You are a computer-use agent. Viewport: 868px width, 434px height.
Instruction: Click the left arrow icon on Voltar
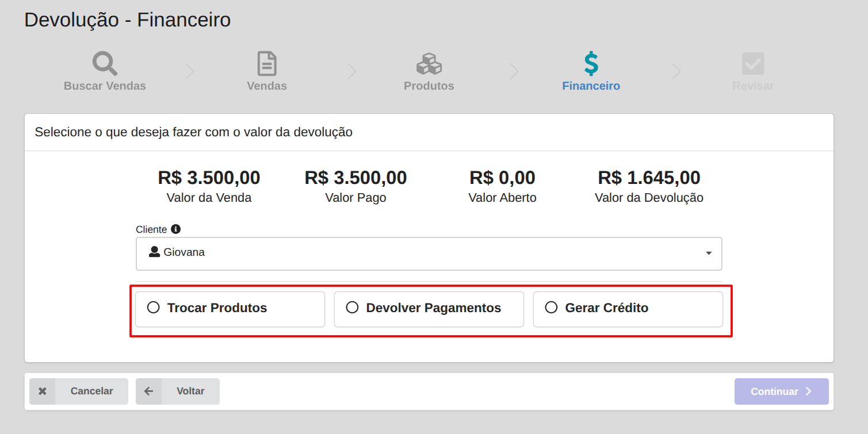tap(148, 391)
